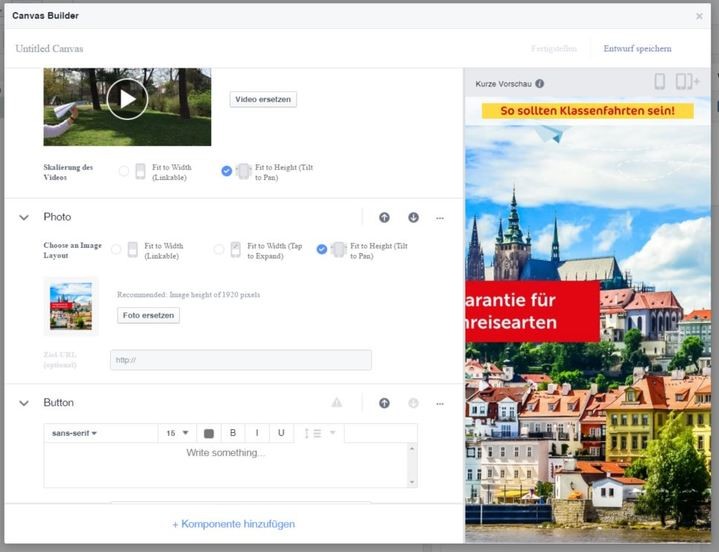719x552 pixels.
Task: Move the Photo component up
Action: (x=384, y=218)
